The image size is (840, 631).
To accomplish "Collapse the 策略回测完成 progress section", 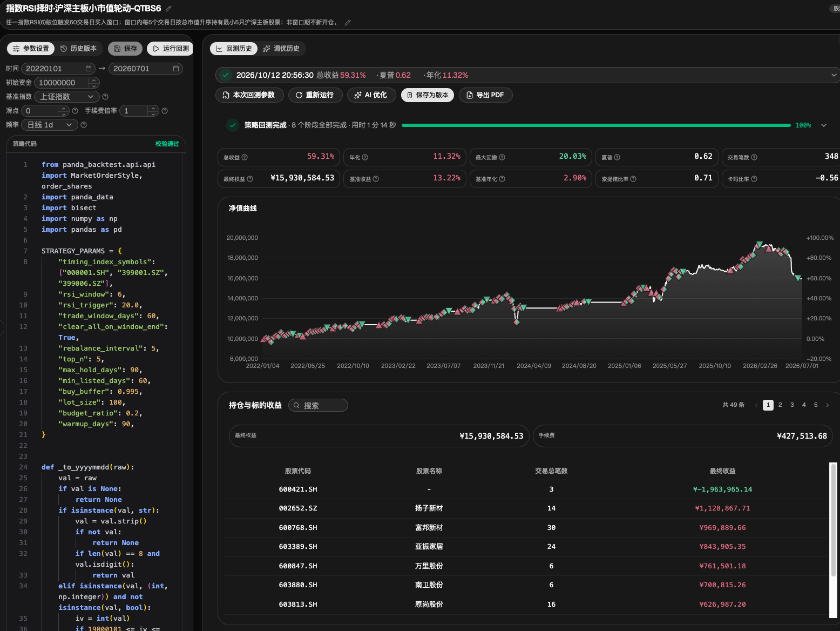I will point(824,125).
